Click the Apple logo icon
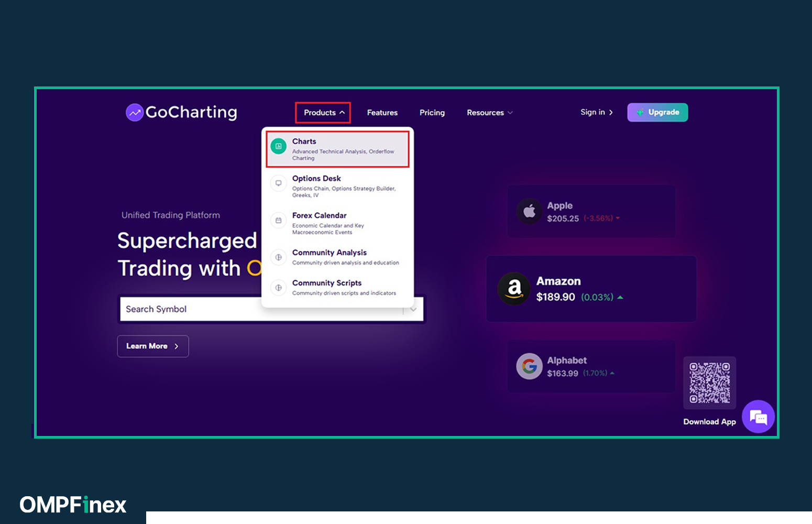This screenshot has width=812, height=524. click(529, 211)
